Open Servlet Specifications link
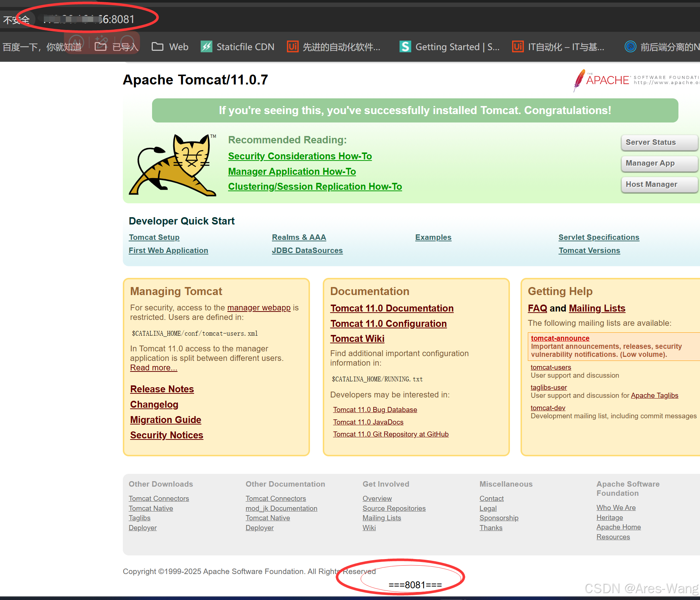The width and height of the screenshot is (700, 600). click(599, 237)
